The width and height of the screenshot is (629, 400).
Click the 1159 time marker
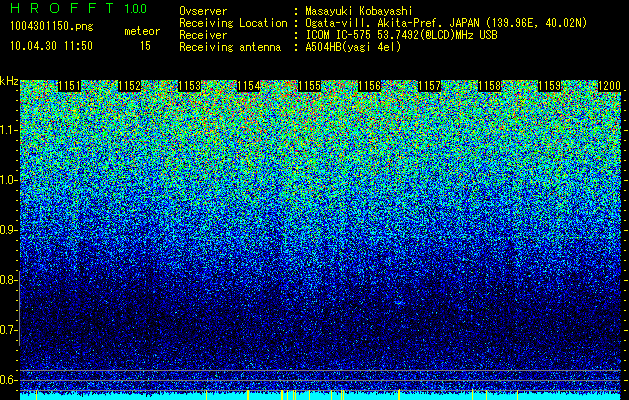pos(550,86)
